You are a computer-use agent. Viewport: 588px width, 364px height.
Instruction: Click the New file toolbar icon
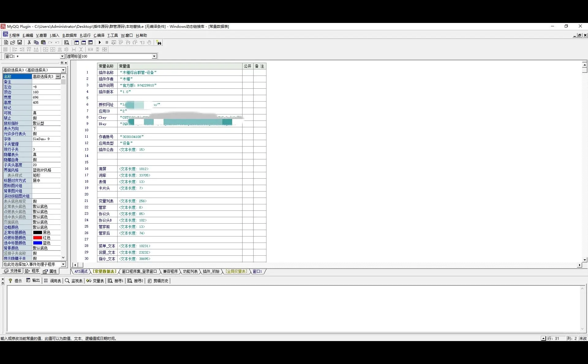[x=6, y=43]
